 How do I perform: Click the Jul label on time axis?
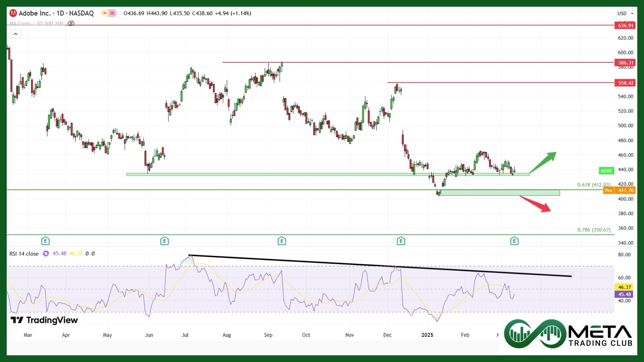pyautogui.click(x=185, y=335)
